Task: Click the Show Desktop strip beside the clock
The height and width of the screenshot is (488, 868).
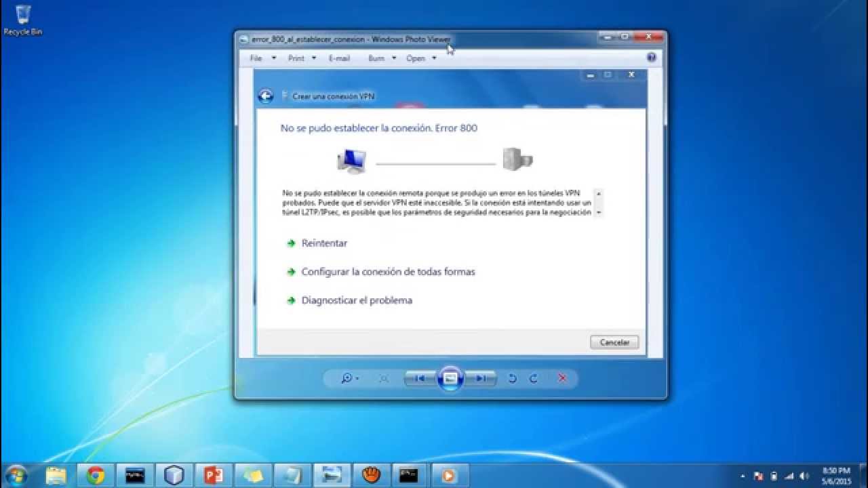Action: point(863,475)
